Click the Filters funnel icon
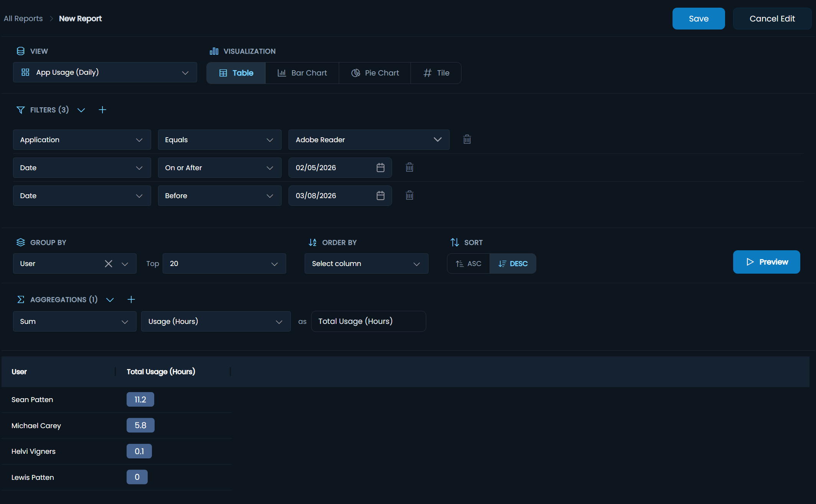The height and width of the screenshot is (504, 816). pos(21,110)
